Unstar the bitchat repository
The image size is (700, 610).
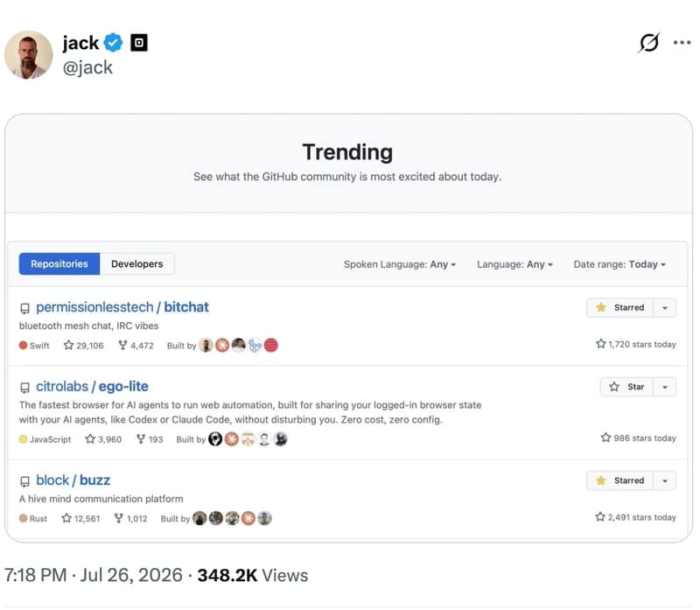(619, 308)
